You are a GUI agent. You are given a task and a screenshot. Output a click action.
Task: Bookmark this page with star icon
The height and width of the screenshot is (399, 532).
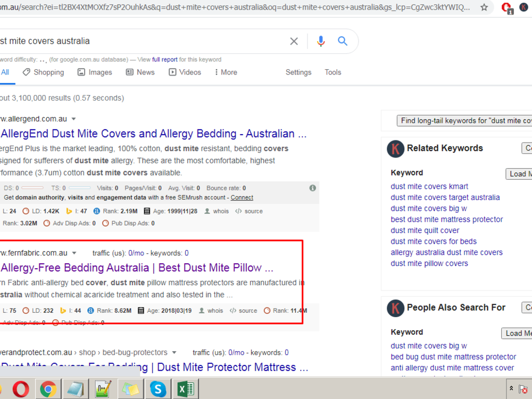(x=484, y=7)
